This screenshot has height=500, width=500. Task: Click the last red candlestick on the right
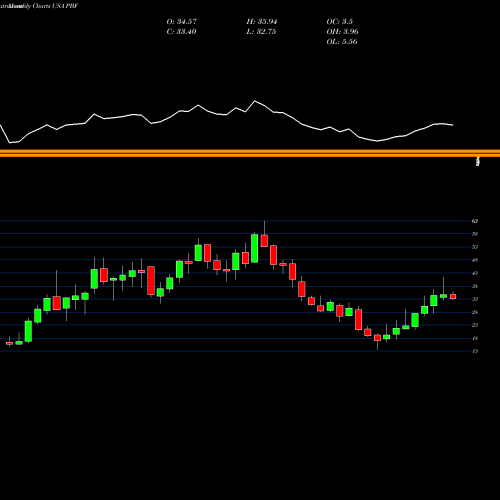tap(453, 296)
